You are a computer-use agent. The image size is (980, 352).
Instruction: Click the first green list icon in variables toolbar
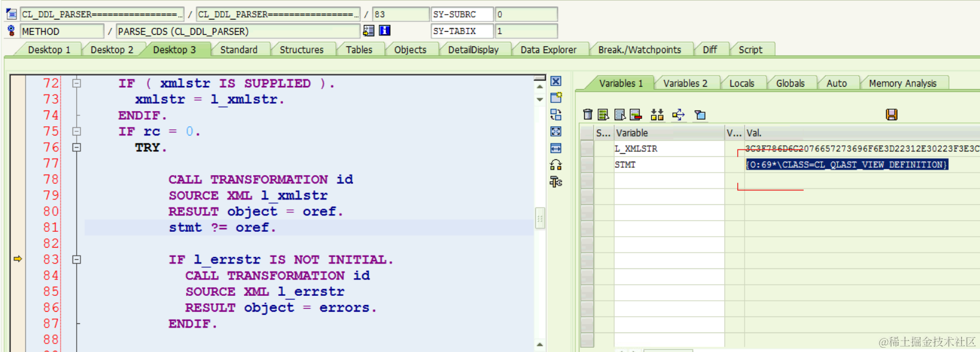[x=603, y=114]
